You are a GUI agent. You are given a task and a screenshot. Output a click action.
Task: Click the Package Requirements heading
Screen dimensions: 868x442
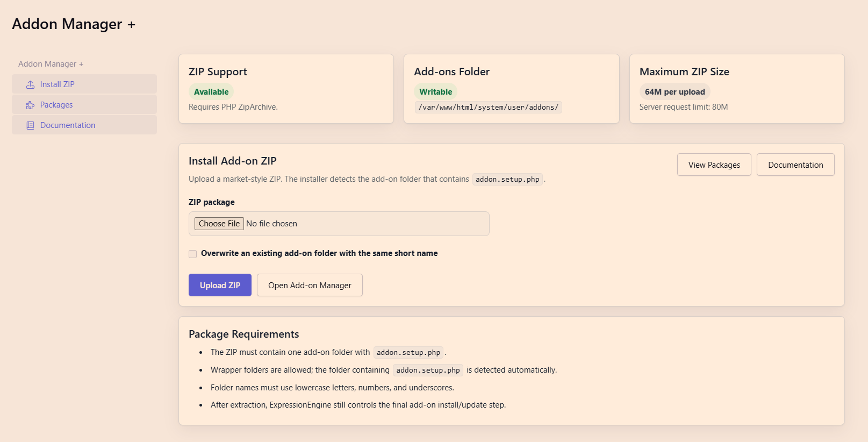click(244, 334)
